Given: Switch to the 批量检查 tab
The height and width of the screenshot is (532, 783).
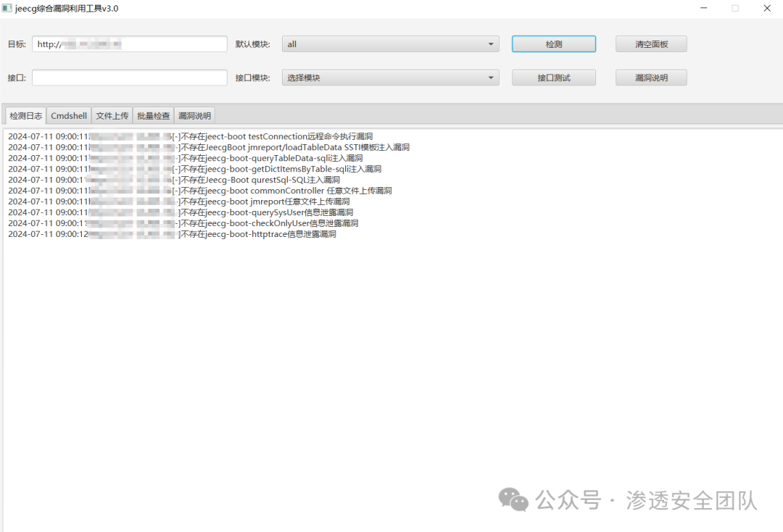Looking at the screenshot, I should [x=153, y=116].
